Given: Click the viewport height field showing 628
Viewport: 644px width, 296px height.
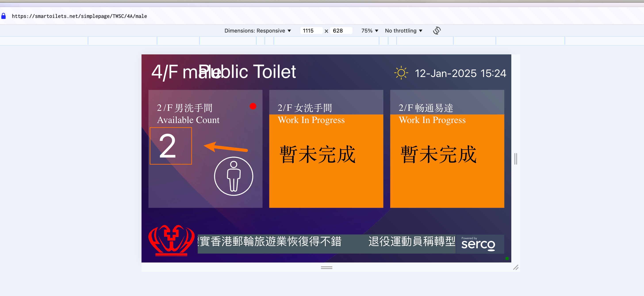Looking at the screenshot, I should coord(341,31).
